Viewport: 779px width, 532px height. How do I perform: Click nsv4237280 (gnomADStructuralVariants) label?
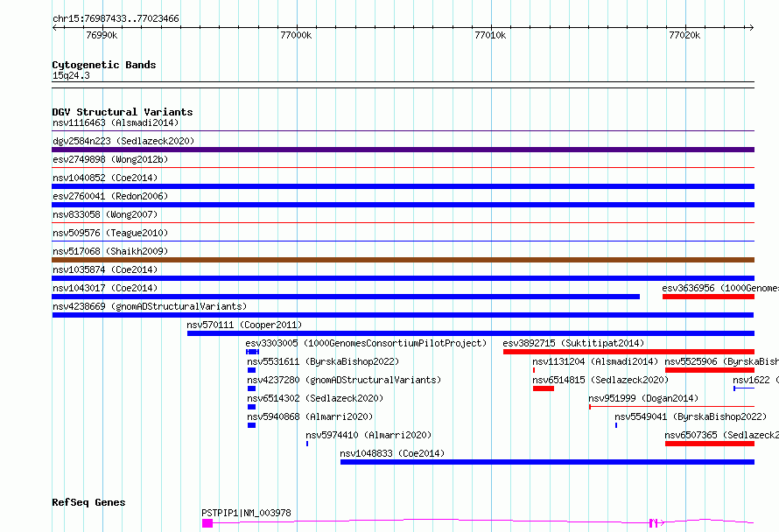point(344,380)
